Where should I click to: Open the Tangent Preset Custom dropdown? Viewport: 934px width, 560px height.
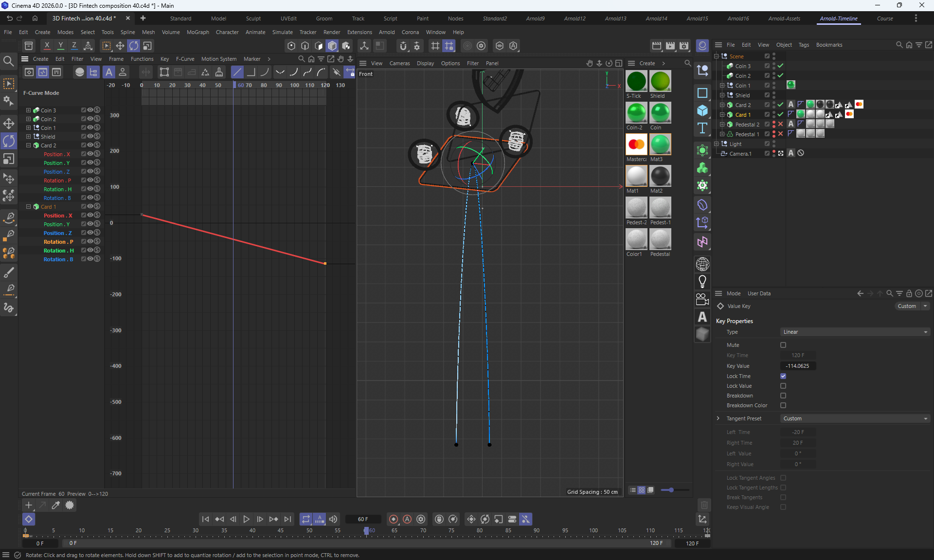854,418
